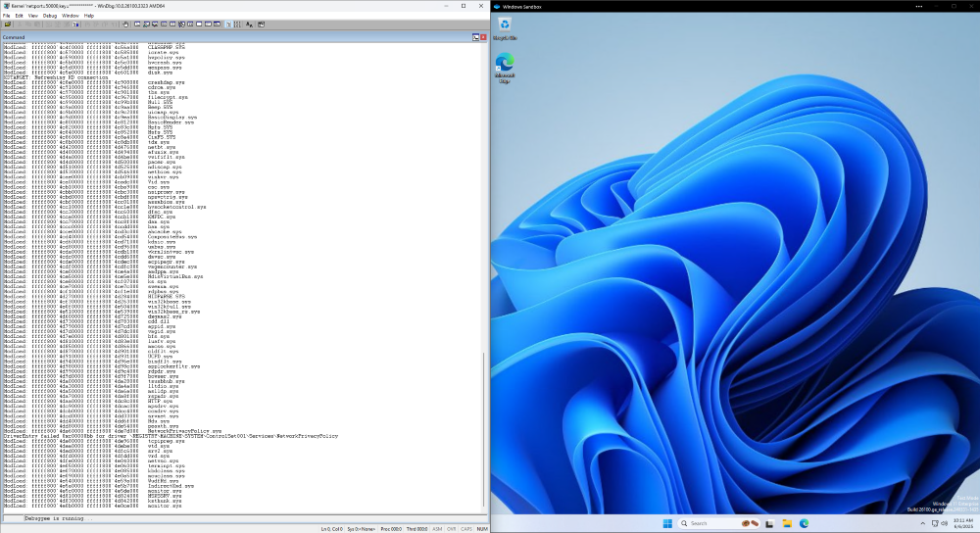Image resolution: width=980 pixels, height=533 pixels.
Task: Click the network tray icon in Sandbox
Action: point(935,523)
